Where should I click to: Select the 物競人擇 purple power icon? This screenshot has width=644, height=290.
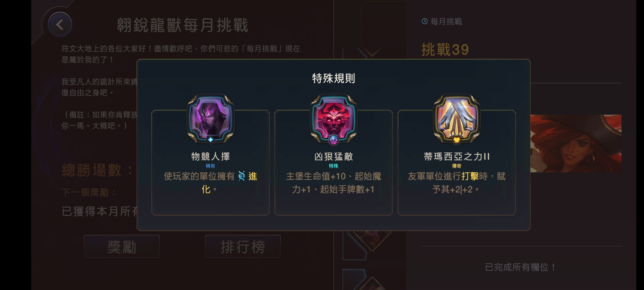[x=211, y=118]
